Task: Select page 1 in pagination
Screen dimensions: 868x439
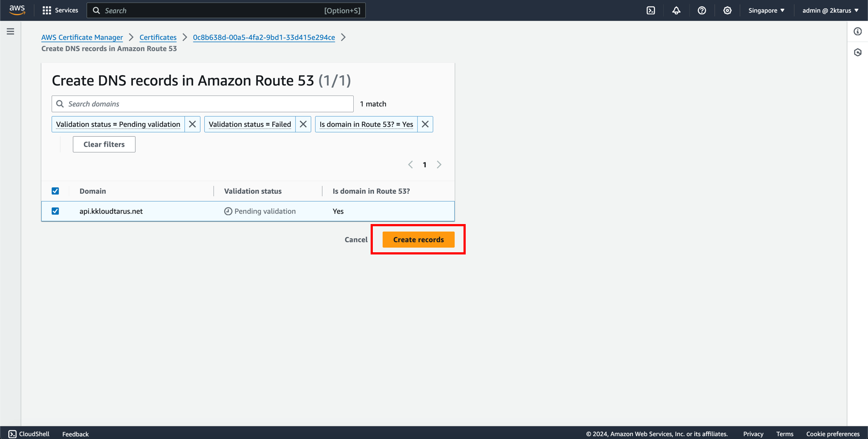Action: coord(424,165)
